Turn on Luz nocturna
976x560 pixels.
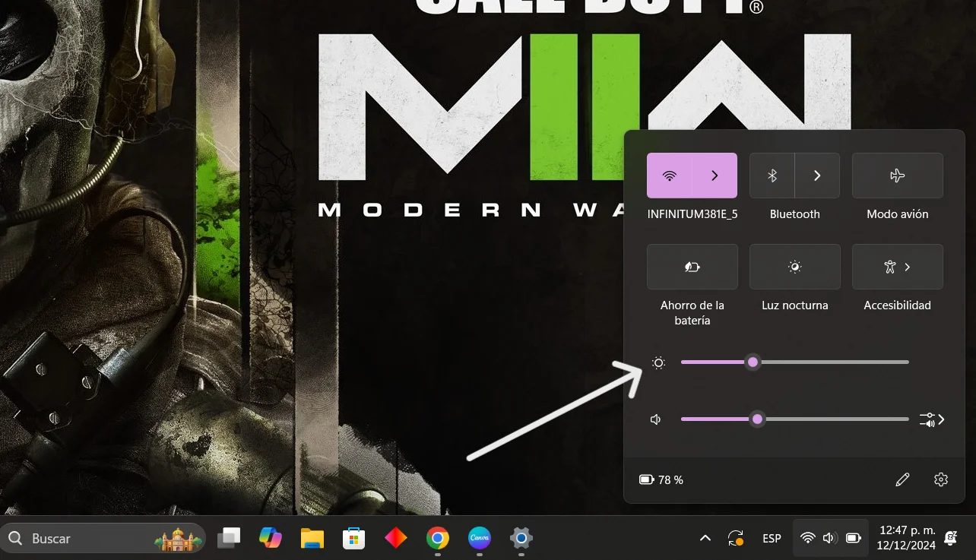pos(795,267)
